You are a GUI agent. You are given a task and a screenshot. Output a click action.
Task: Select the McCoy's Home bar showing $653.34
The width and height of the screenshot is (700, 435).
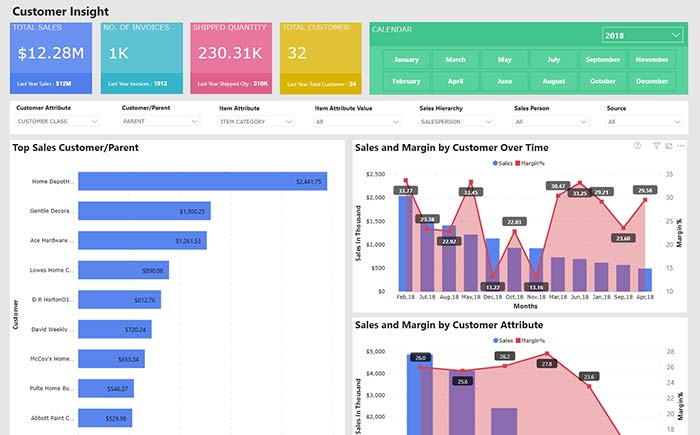point(111,359)
